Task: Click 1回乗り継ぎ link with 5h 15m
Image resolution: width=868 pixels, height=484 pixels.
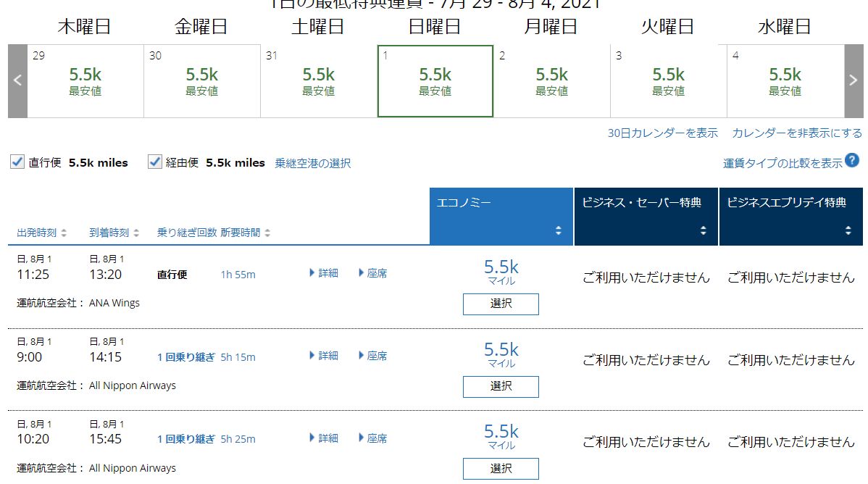Action: point(186,357)
